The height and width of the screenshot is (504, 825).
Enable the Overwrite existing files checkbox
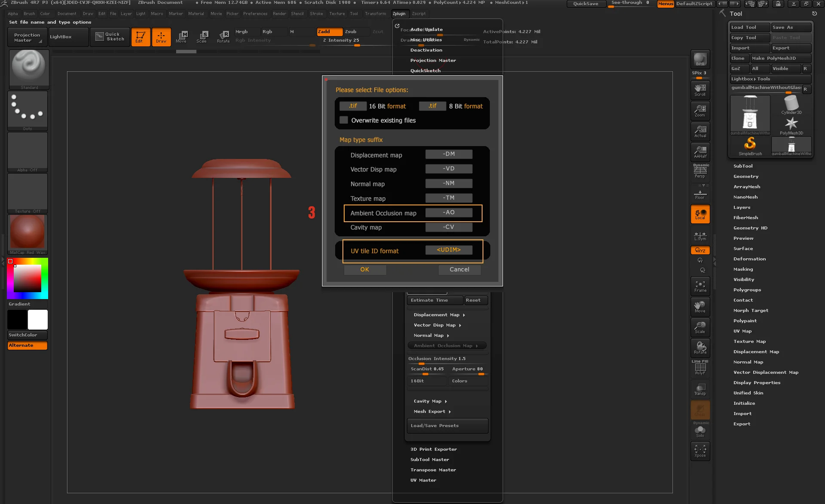coord(344,120)
